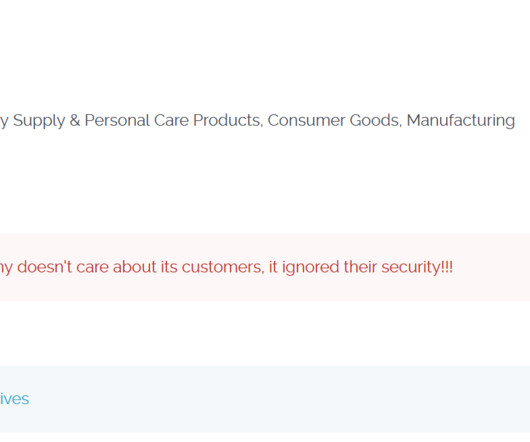Click 'care about' in the red alert text
This screenshot has width=530, height=442.
point(116,267)
